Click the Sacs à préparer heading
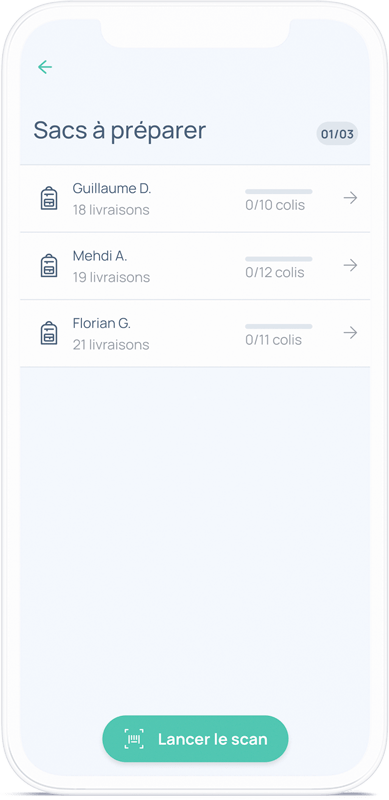 [120, 131]
